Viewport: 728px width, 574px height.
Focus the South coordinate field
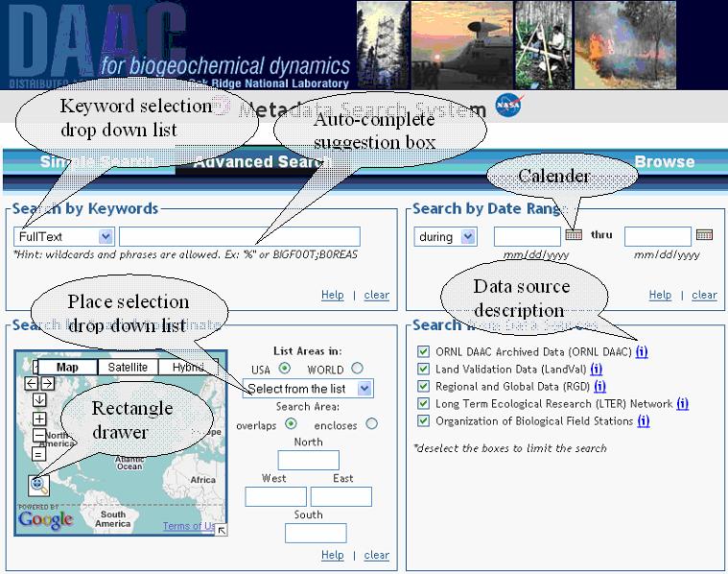click(x=316, y=533)
